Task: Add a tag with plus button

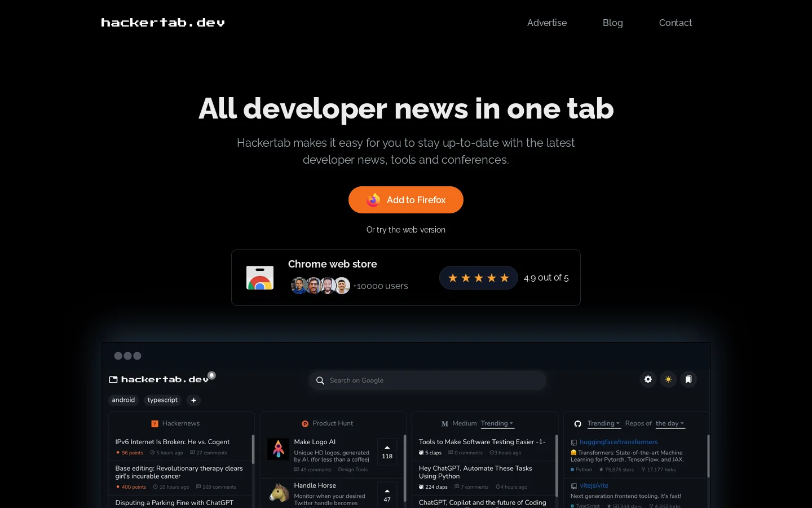Action: click(193, 400)
